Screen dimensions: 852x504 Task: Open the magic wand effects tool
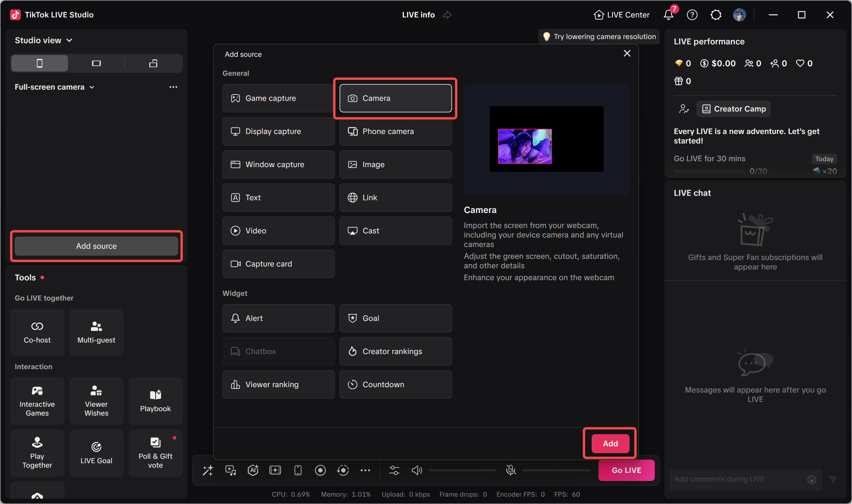[x=208, y=470]
